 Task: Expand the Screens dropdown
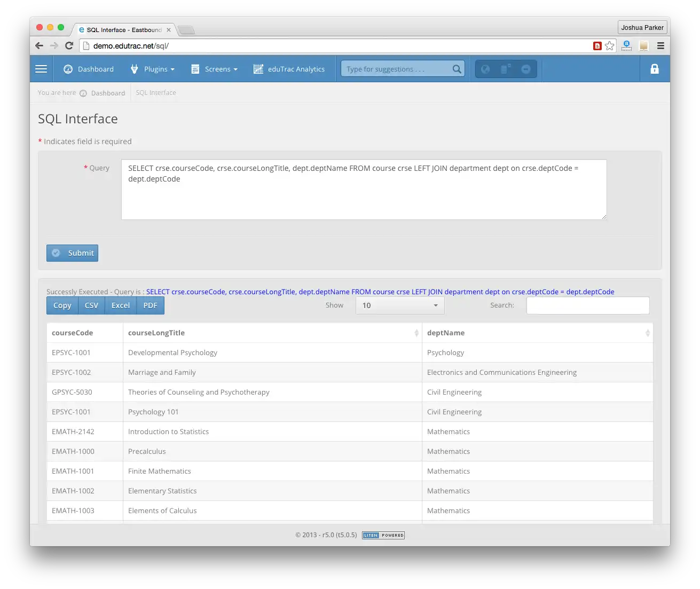tap(218, 69)
